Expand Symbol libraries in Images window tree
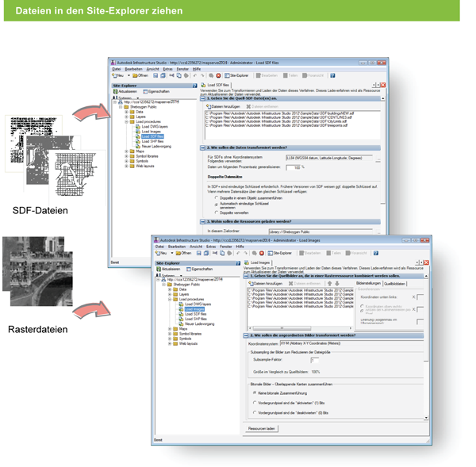The height and width of the screenshot is (467, 476). click(x=170, y=334)
